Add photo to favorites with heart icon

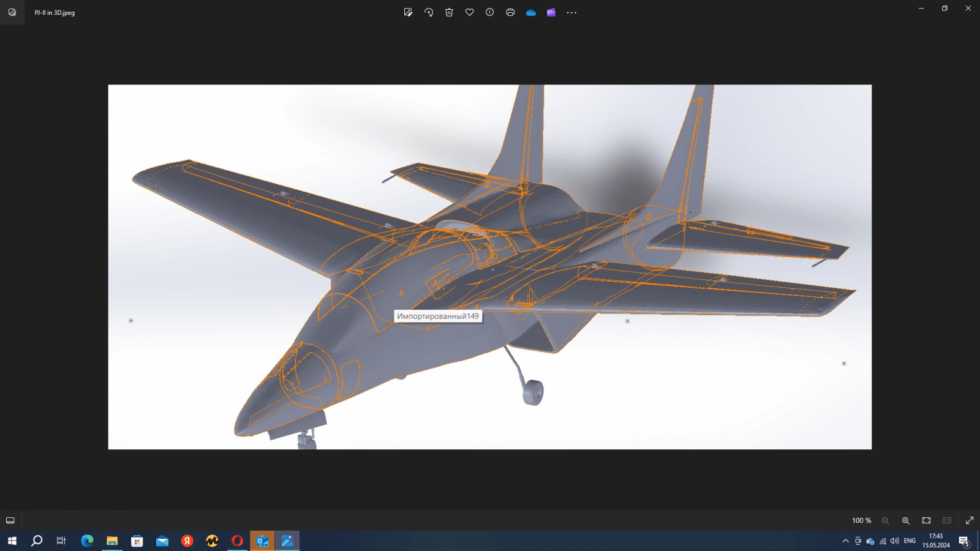[x=470, y=12]
